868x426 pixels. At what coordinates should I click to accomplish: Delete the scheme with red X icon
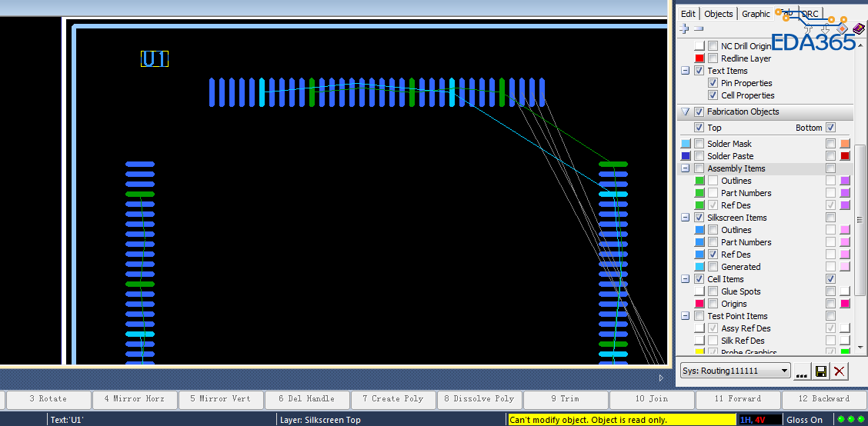click(840, 371)
